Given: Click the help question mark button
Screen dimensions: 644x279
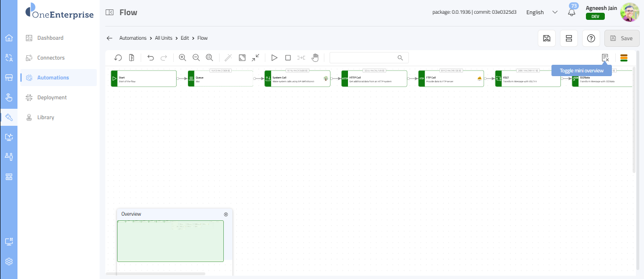Looking at the screenshot, I should point(591,38).
